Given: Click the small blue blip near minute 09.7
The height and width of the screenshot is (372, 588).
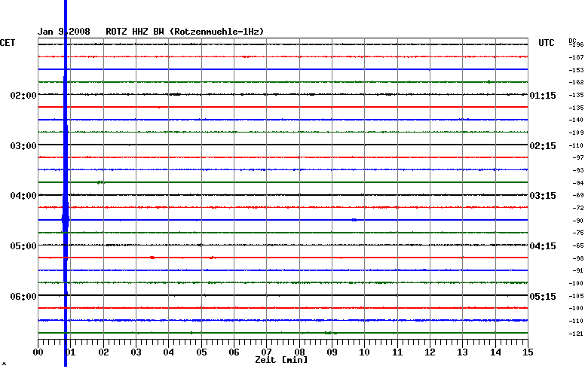Looking at the screenshot, I should point(354,220).
